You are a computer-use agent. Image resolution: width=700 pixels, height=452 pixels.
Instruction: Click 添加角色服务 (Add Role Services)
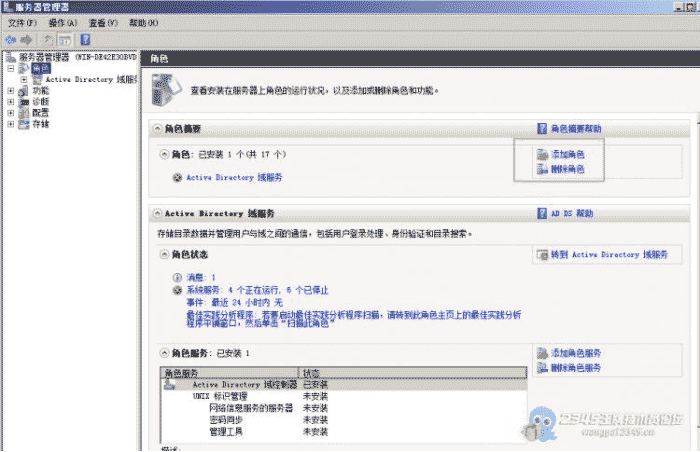[575, 353]
